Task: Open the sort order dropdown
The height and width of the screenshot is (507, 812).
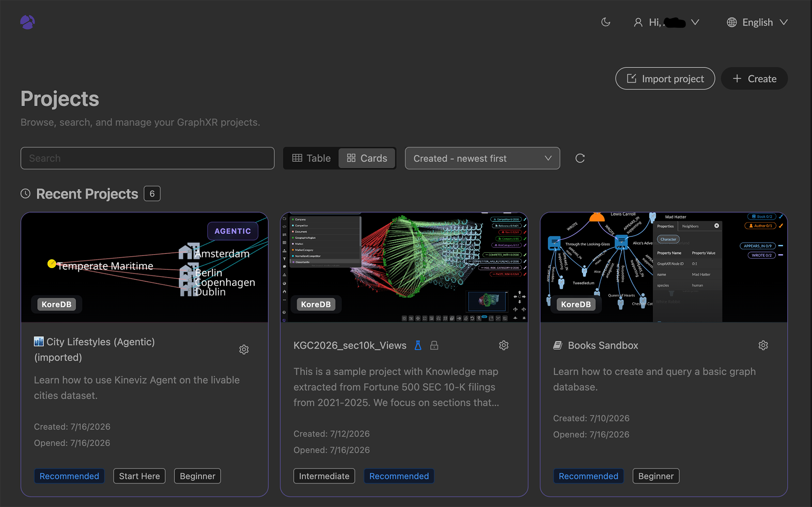Action: tap(482, 158)
